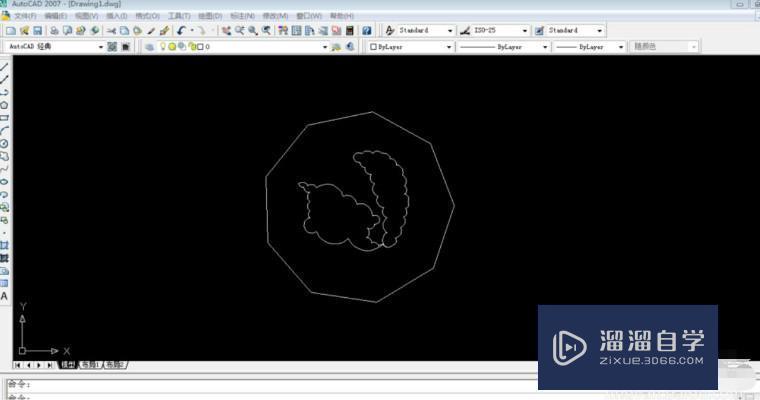Image resolution: width=760 pixels, height=400 pixels.
Task: Open the table style Standard dropdown
Action: 600,31
